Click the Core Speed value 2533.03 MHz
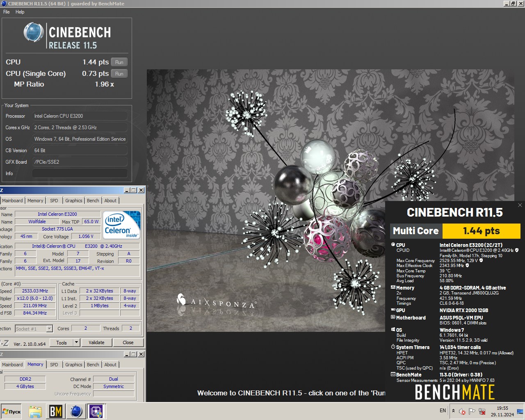 click(35, 291)
